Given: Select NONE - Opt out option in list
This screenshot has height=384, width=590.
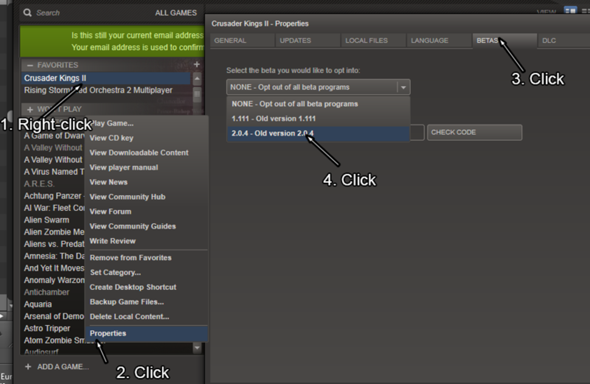Looking at the screenshot, I should tap(318, 104).
